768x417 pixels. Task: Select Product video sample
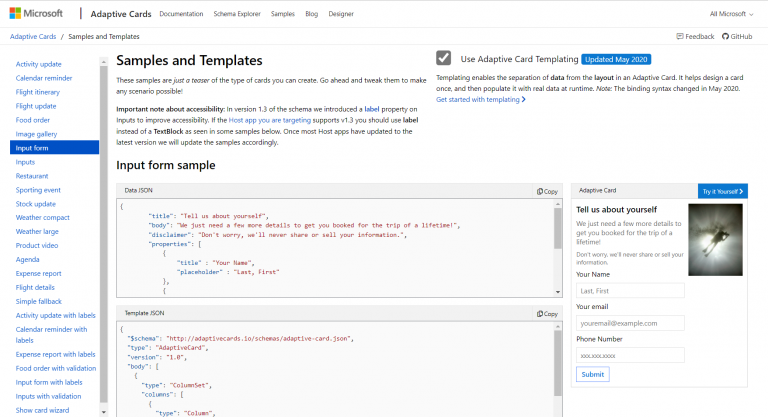point(37,245)
